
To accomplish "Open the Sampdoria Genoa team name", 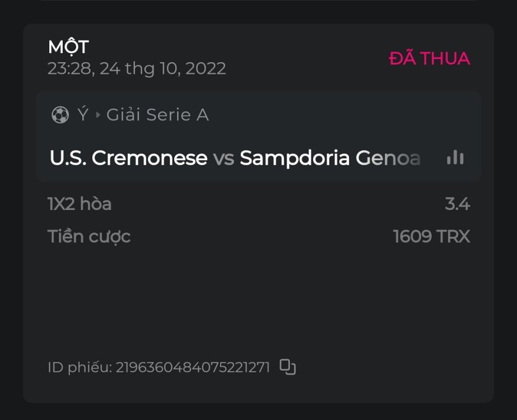I will [x=330, y=158].
